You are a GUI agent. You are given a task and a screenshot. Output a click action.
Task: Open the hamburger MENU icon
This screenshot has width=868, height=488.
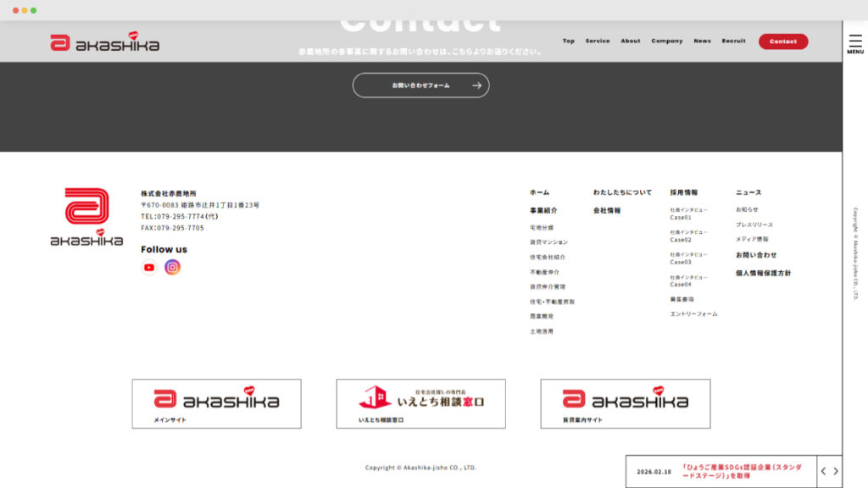pyautogui.click(x=854, y=44)
